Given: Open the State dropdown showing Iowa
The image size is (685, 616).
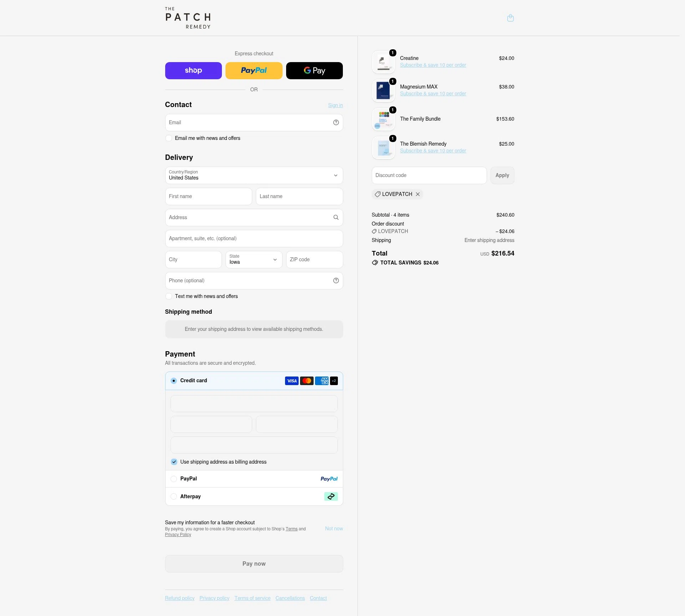Looking at the screenshot, I should pos(254,259).
